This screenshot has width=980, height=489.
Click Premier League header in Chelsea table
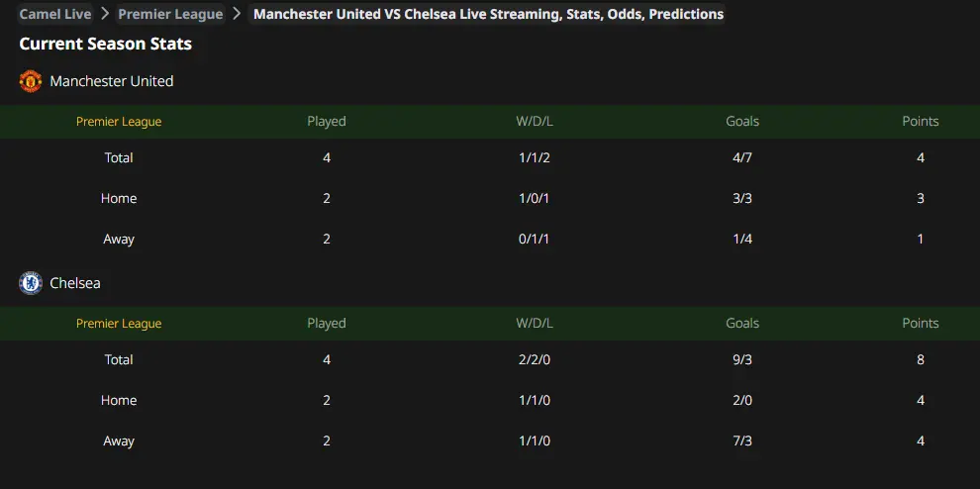point(119,324)
